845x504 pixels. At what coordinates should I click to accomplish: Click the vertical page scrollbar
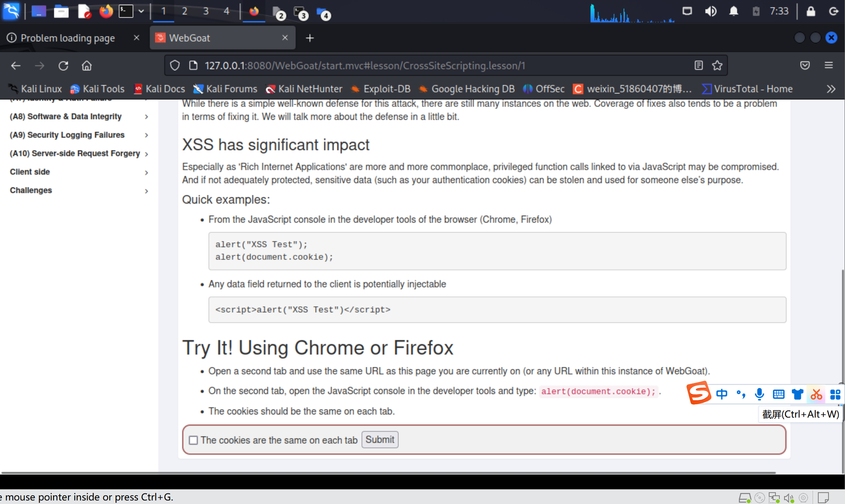pyautogui.click(x=843, y=371)
